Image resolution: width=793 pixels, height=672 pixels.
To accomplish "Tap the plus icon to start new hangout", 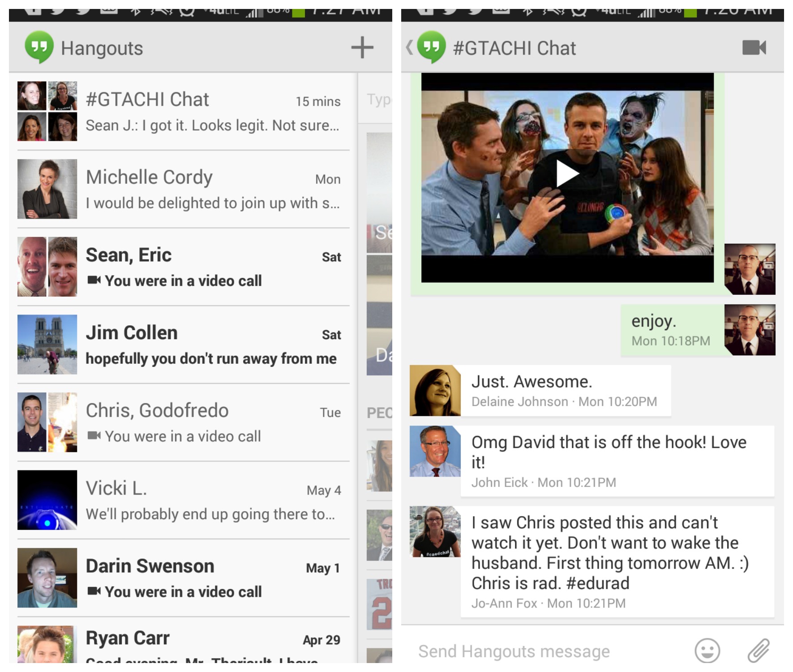I will 362,47.
